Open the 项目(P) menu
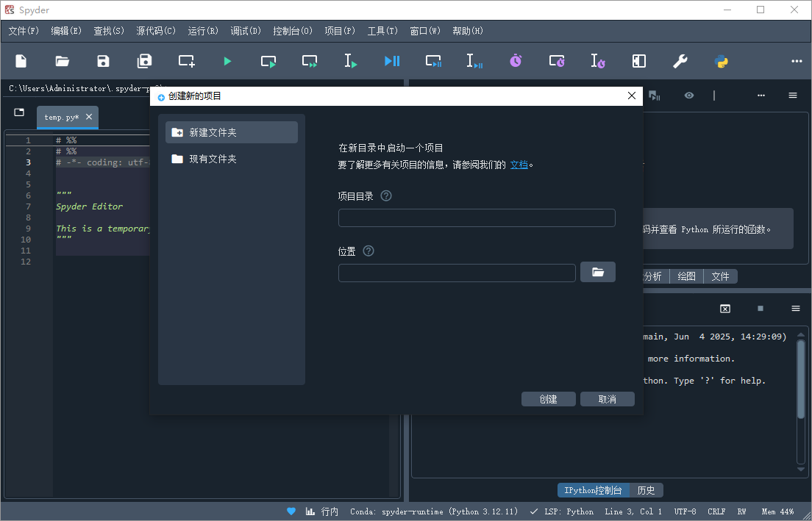Viewport: 812px width, 521px height. (340, 31)
